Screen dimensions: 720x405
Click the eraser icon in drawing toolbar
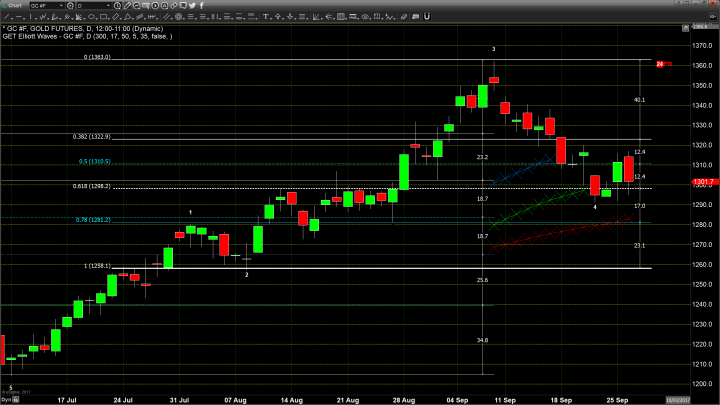coord(404,17)
